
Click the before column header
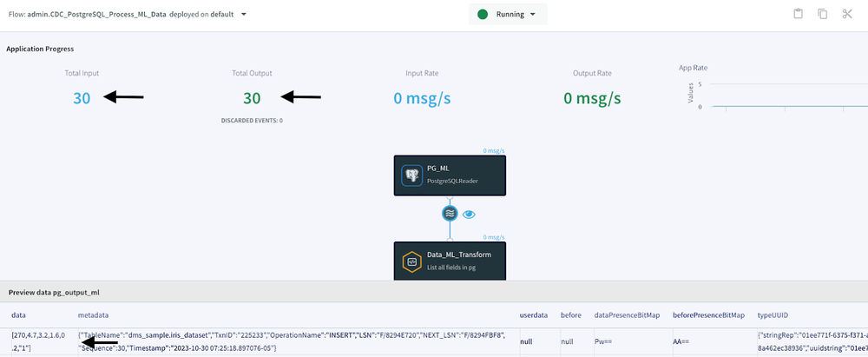tap(571, 315)
